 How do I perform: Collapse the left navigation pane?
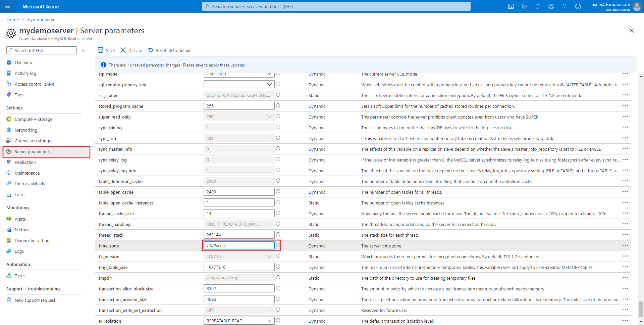pos(83,50)
